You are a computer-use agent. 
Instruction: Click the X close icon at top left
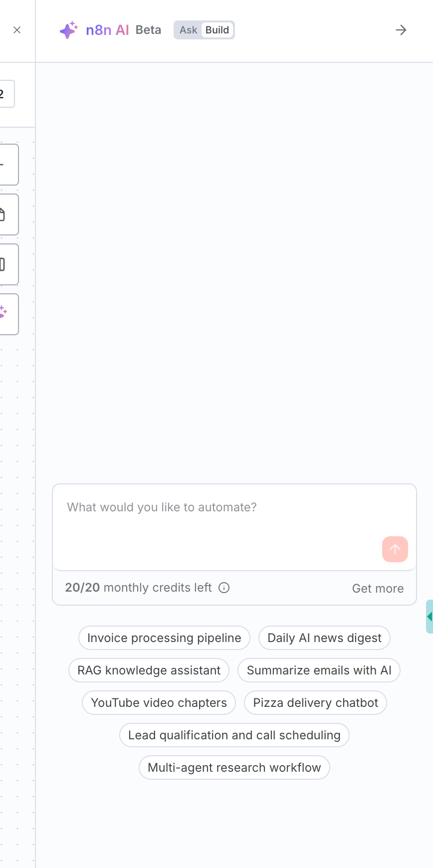17,30
